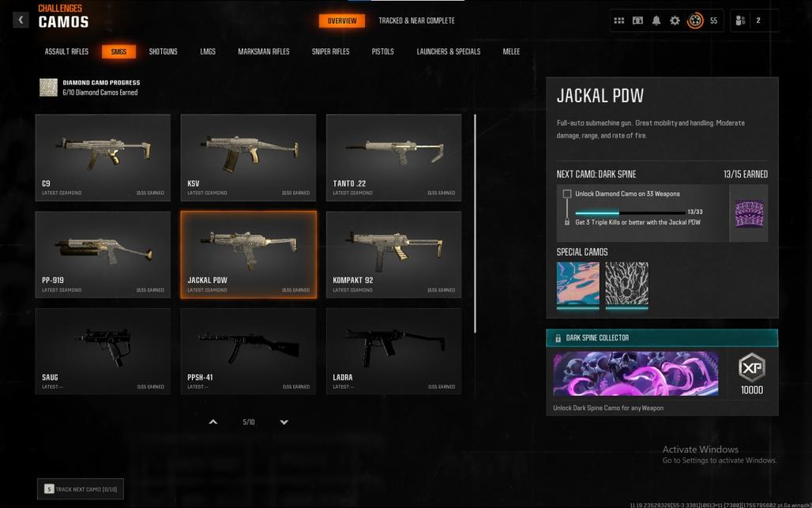The image size is (812, 508).
Task: Click the locked Jackal PDW triple kills challenge
Action: coord(637,222)
